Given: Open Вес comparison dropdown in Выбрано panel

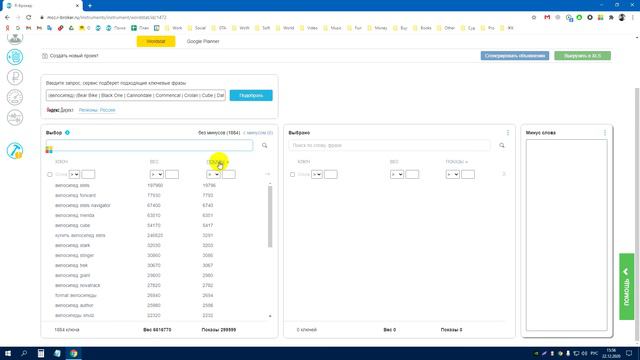Looking at the screenshot, I should point(397,175).
